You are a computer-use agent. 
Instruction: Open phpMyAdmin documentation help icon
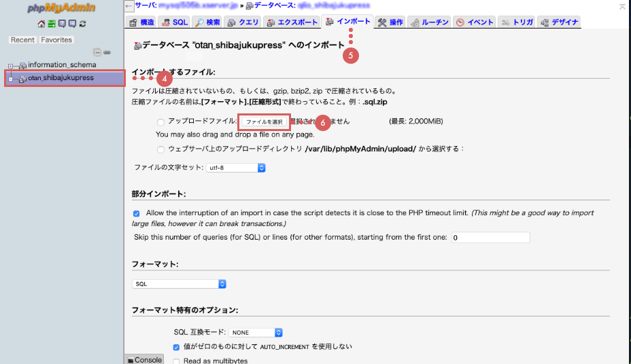tap(62, 24)
